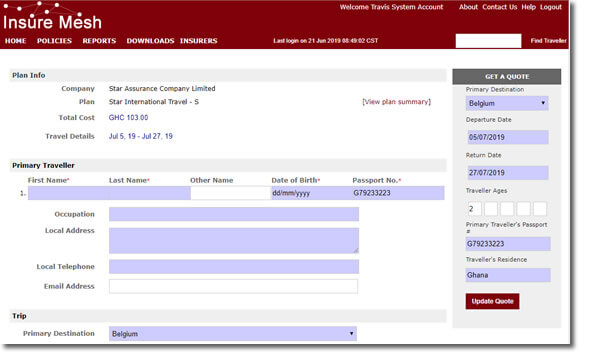
Task: Click the Date of Birth field
Action: pos(312,193)
